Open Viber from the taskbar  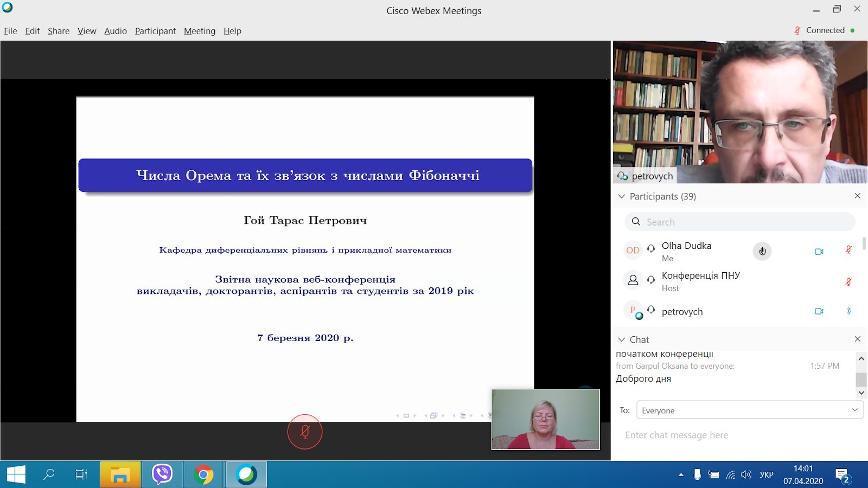162,475
